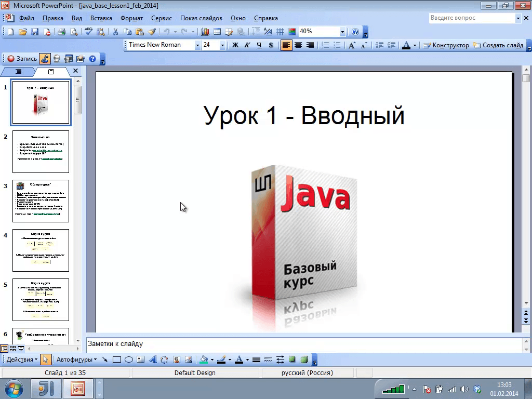Open Print Preview from the toolbar
The image size is (532, 399).
pyautogui.click(x=73, y=32)
